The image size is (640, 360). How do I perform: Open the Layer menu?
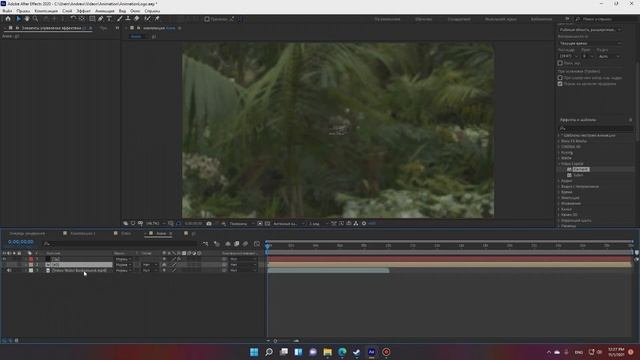tap(67, 11)
